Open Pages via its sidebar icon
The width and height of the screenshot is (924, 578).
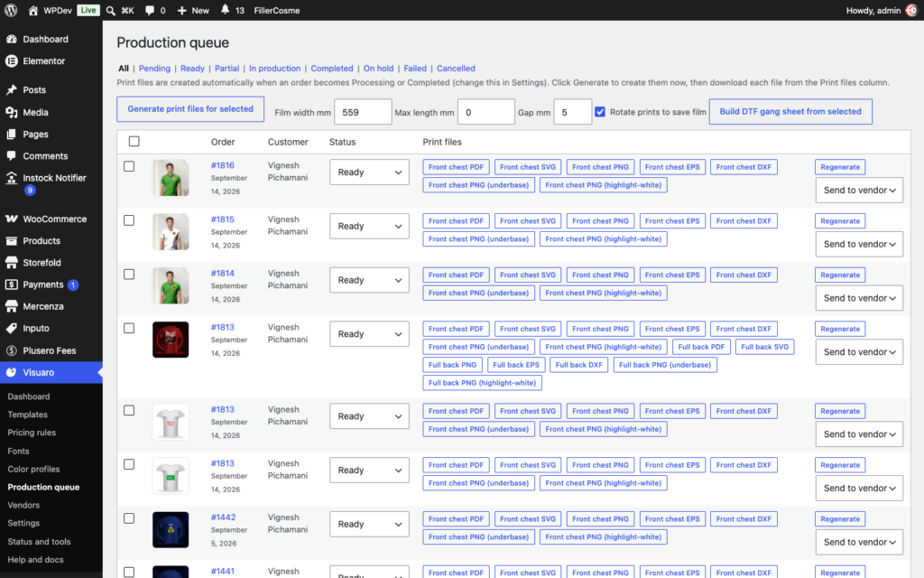(x=11, y=134)
